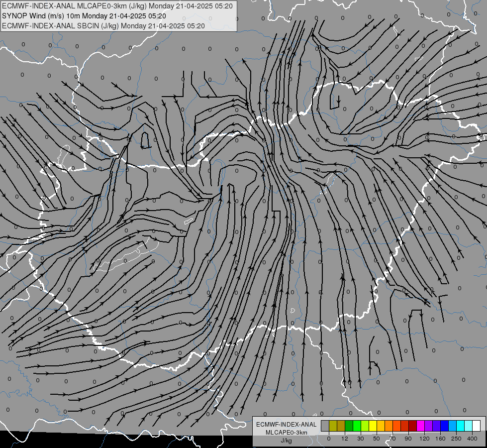
Task: Choose the dark red legend swatch
Action: [x=413, y=426]
